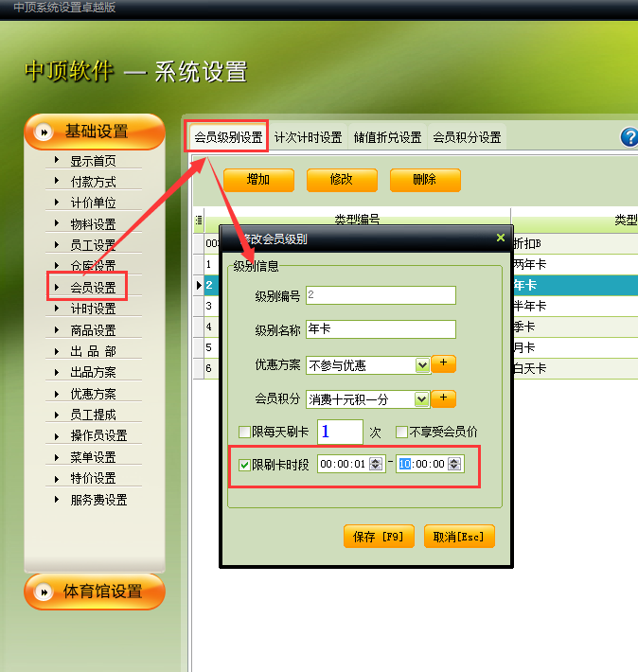Select the 半年卡 row in the table
This screenshot has height=672, width=638.
click(575, 306)
